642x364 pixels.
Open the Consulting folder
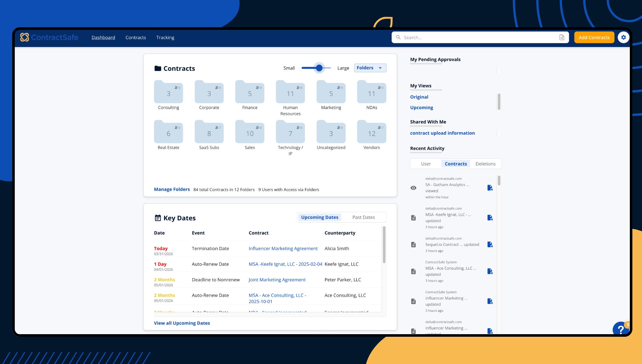pyautogui.click(x=169, y=93)
